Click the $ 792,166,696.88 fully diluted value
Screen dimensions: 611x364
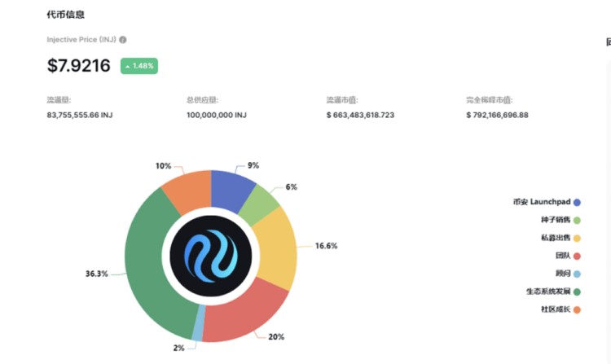pyautogui.click(x=497, y=116)
